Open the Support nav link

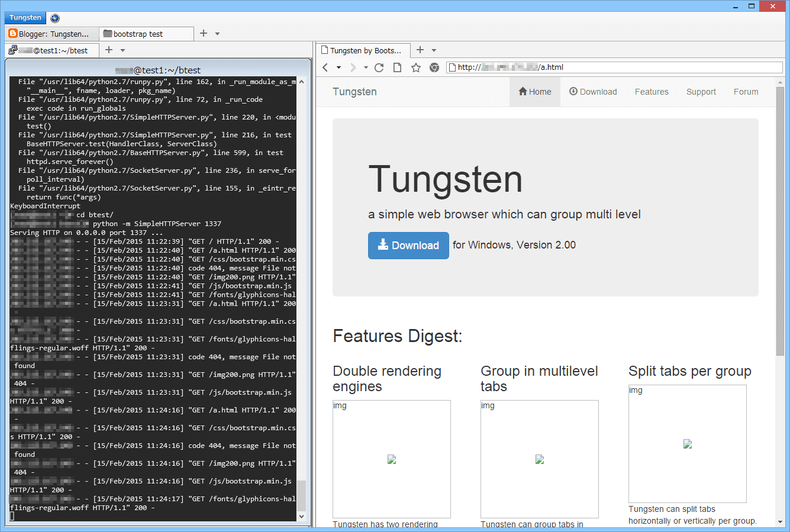[701, 92]
